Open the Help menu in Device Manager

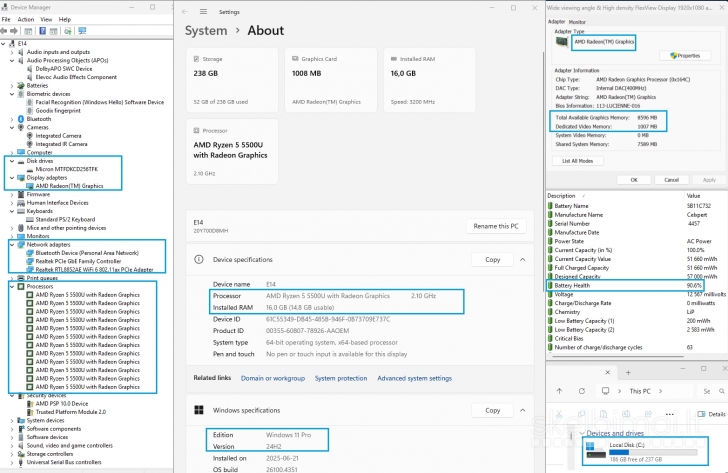65,19
